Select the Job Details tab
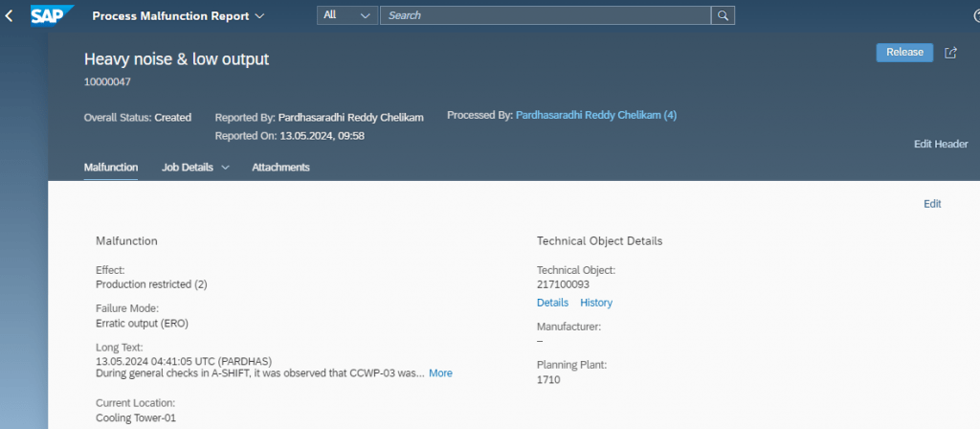980x429 pixels. click(x=188, y=168)
